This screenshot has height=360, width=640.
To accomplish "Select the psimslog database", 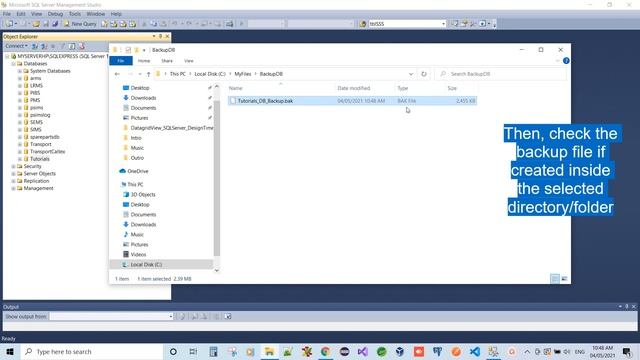I will [40, 115].
